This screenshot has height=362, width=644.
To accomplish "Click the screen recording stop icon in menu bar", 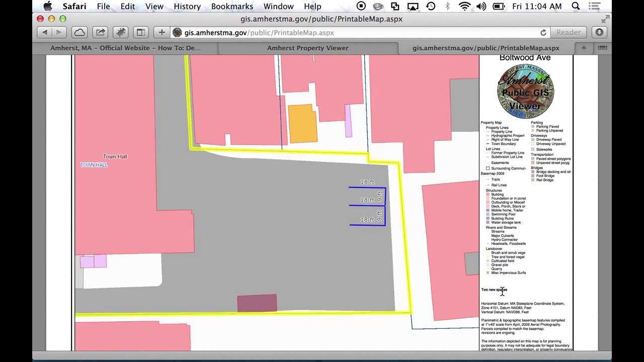I will 361,6.
